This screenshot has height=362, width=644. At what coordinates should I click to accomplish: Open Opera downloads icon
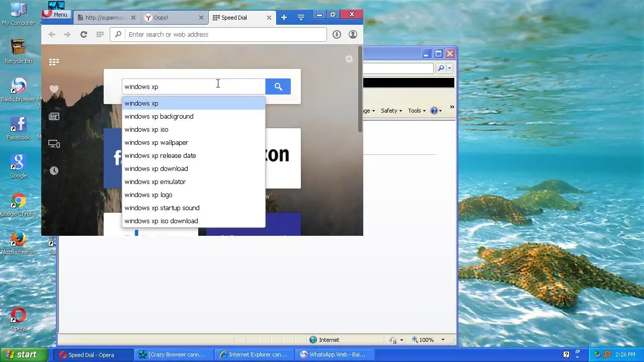click(x=337, y=34)
